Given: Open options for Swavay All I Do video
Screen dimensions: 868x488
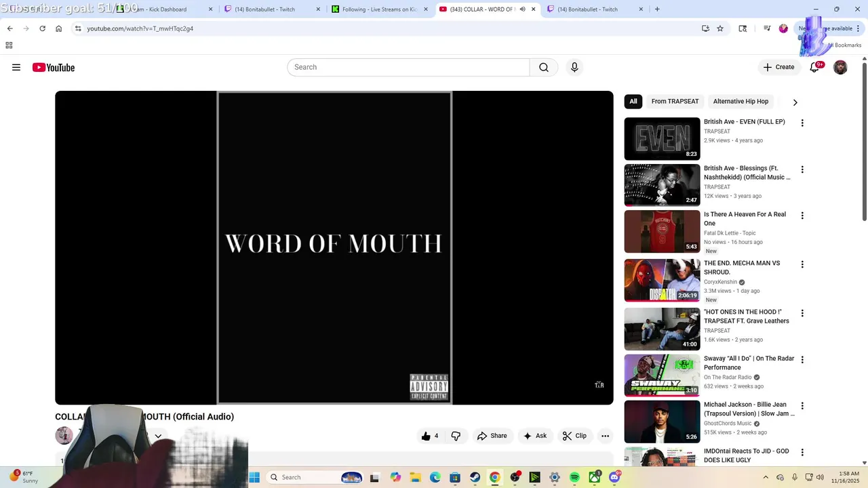Looking at the screenshot, I should tap(802, 360).
